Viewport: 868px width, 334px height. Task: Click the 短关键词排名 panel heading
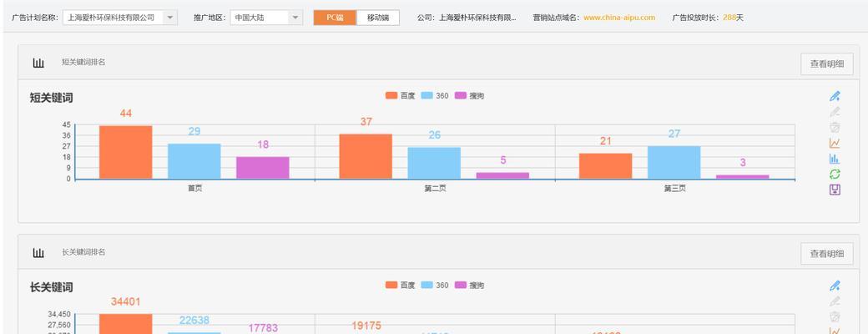click(x=83, y=63)
